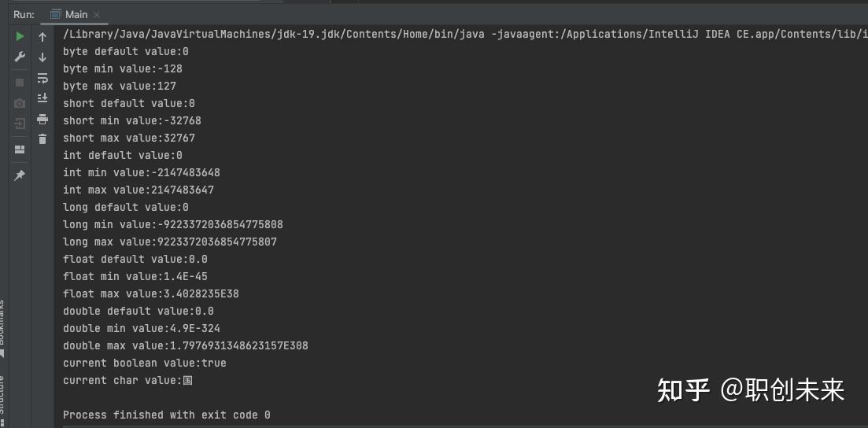Print console output with printer icon

click(42, 119)
